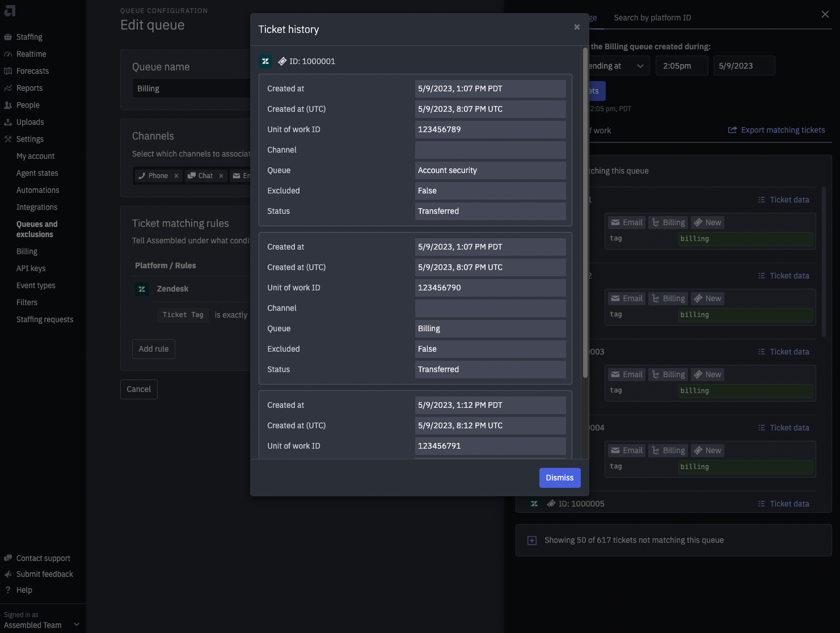Open API keys settings
This screenshot has width=840, height=633.
pos(31,268)
